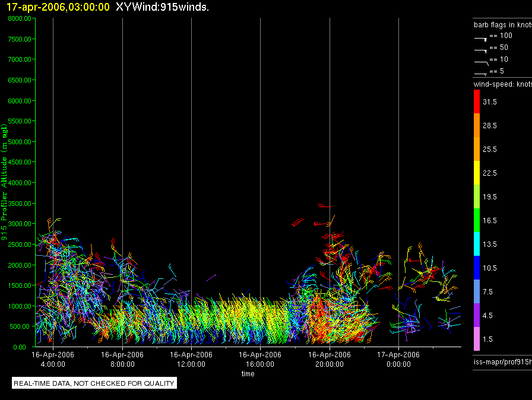Click the '17-apr-2006,03:00:00' timestamp title
The image size is (532, 400).
tap(58, 7)
